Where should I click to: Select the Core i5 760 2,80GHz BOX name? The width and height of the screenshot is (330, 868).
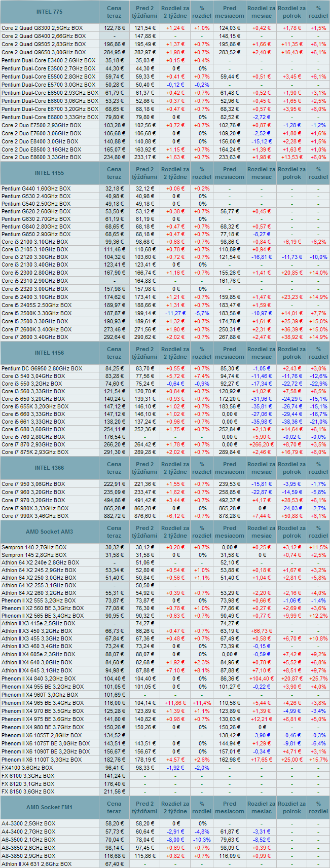(33, 437)
